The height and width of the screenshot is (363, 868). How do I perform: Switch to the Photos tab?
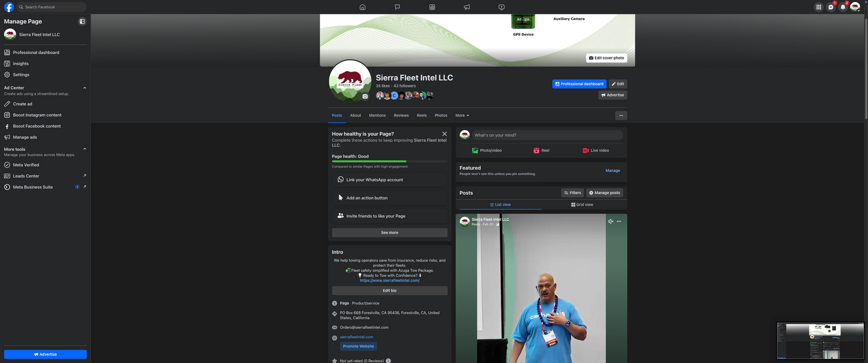pyautogui.click(x=441, y=115)
